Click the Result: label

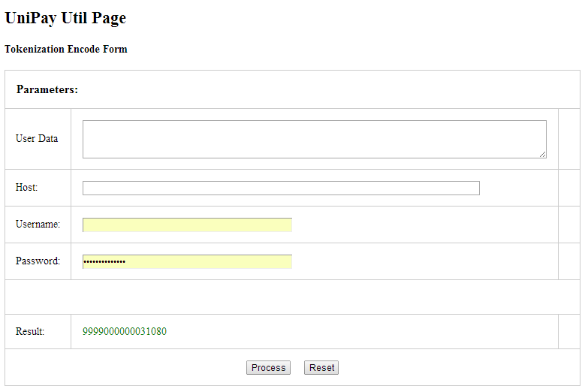coord(30,331)
